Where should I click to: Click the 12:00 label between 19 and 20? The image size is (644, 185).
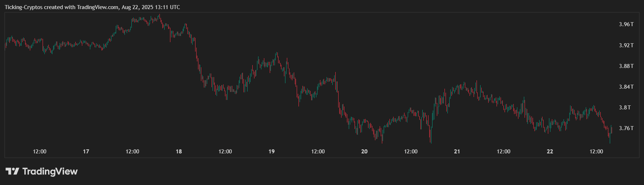pos(318,152)
